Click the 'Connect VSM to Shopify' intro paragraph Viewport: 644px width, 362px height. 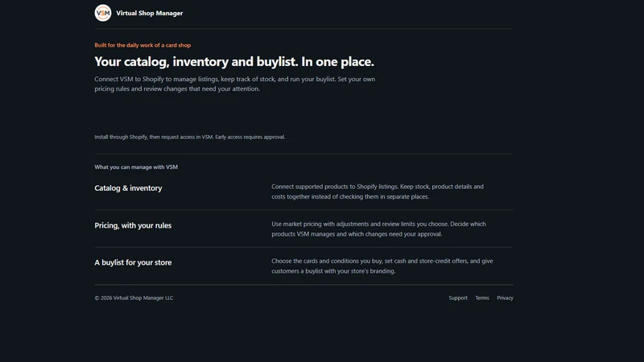(235, 84)
